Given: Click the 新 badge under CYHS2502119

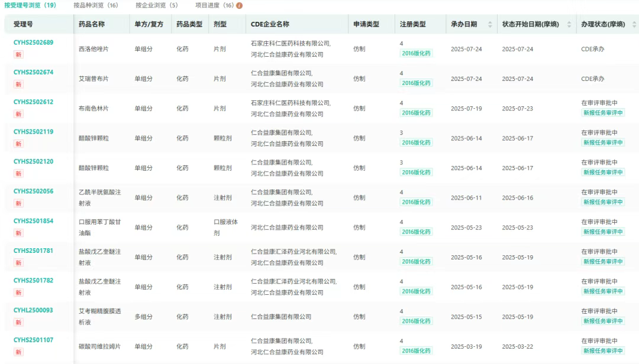Looking at the screenshot, I should [18, 144].
